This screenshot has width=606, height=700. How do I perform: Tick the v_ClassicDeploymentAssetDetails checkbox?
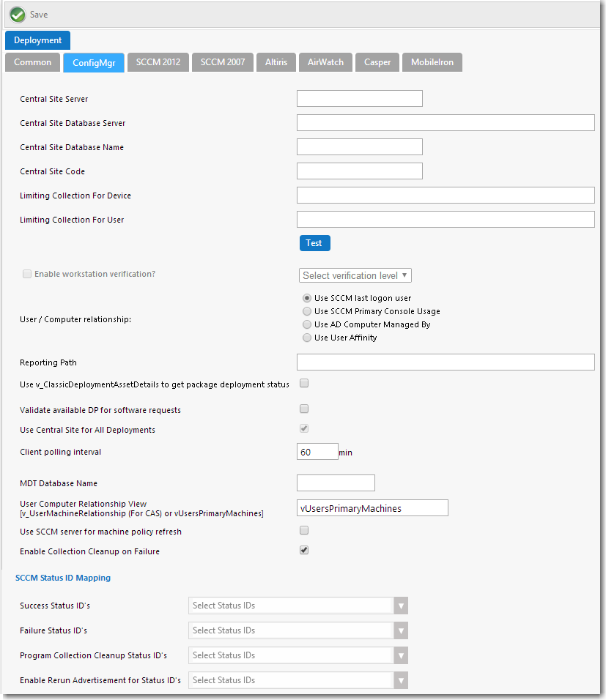point(304,383)
